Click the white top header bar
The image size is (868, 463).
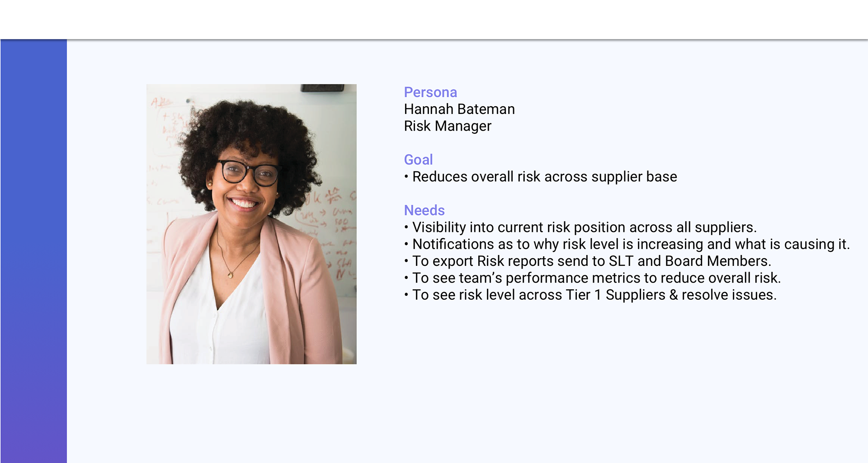click(434, 19)
